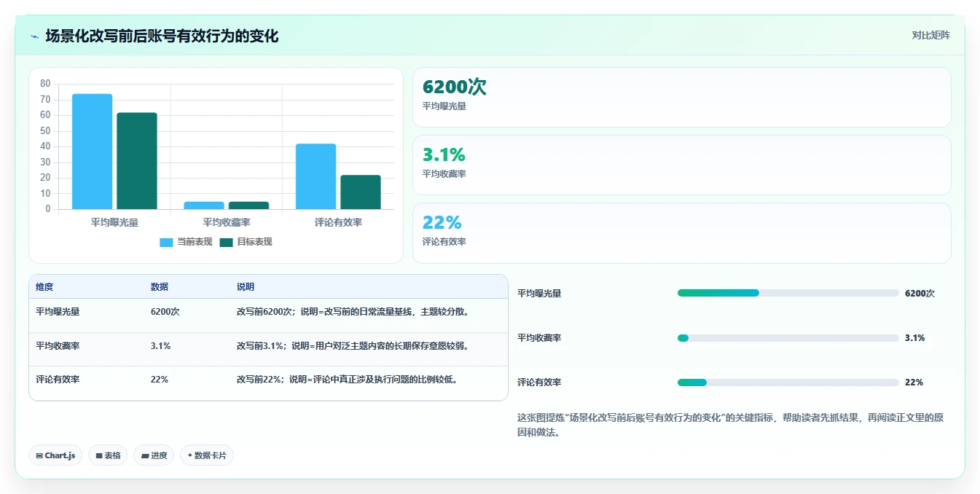
Task: Select the 3.1% 平均收藏率 data card
Action: point(681,165)
